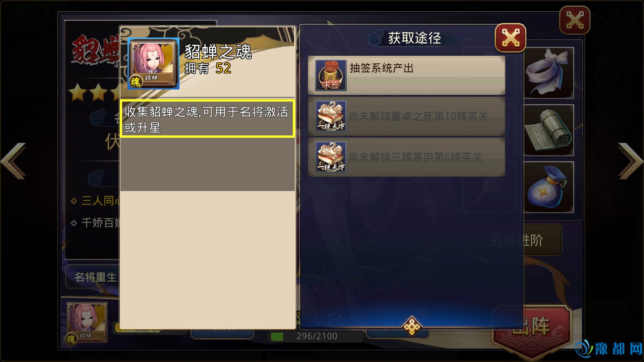The image size is (644, 362).
Task: Click the 一统天下 icon beside 三顾茅庐
Action: click(x=331, y=157)
